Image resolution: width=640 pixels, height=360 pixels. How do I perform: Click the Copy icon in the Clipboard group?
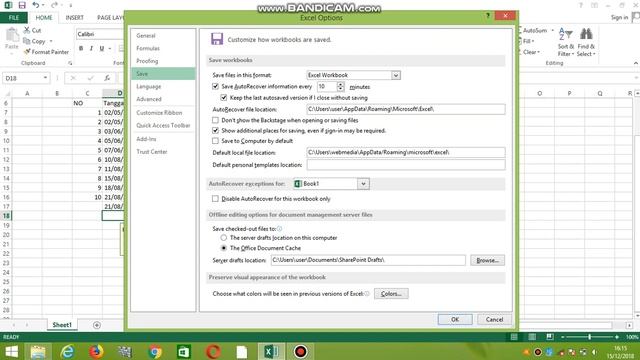coord(27,41)
